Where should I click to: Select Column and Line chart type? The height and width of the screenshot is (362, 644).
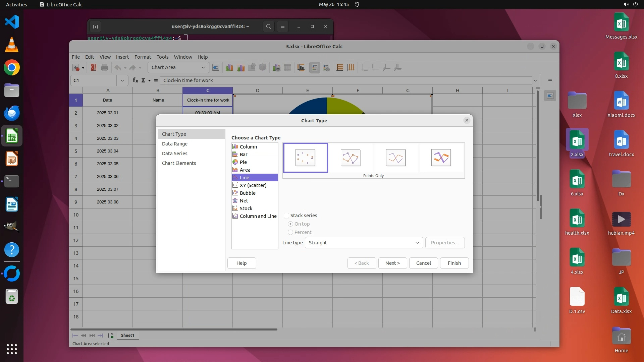pos(258,216)
